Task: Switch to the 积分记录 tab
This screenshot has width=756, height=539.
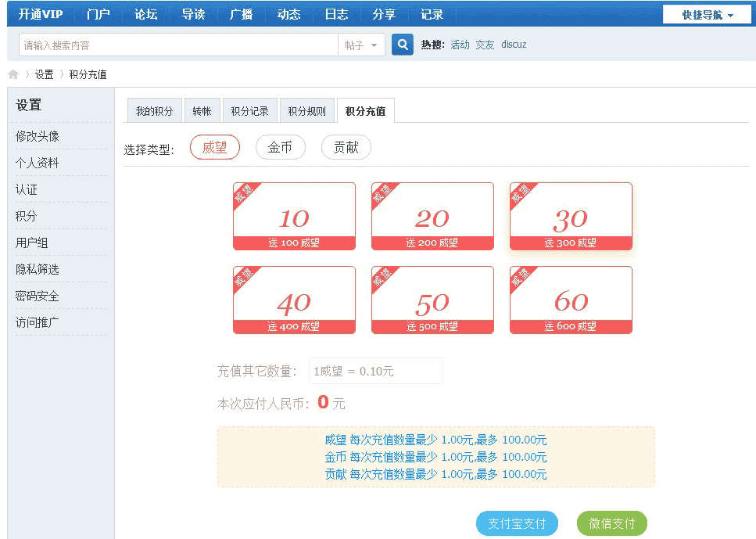Action: 249,111
